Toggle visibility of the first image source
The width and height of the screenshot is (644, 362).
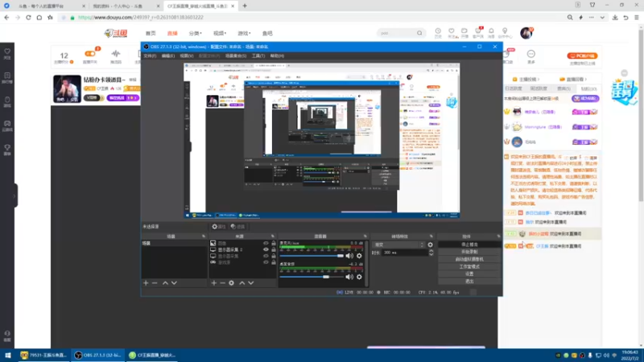[266, 244]
